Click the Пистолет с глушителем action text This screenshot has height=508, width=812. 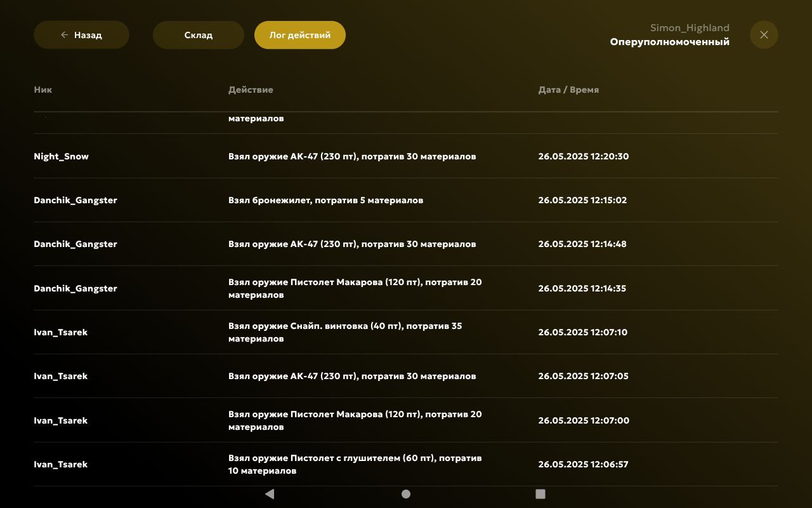point(355,464)
